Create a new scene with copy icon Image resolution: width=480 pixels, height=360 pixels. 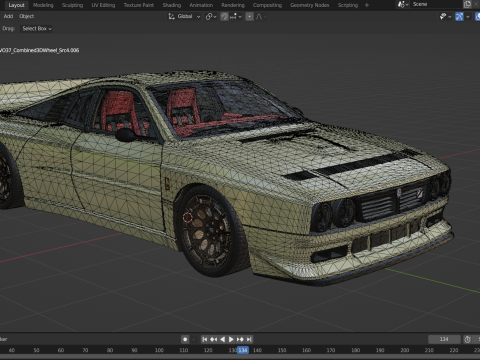pyautogui.click(x=467, y=4)
